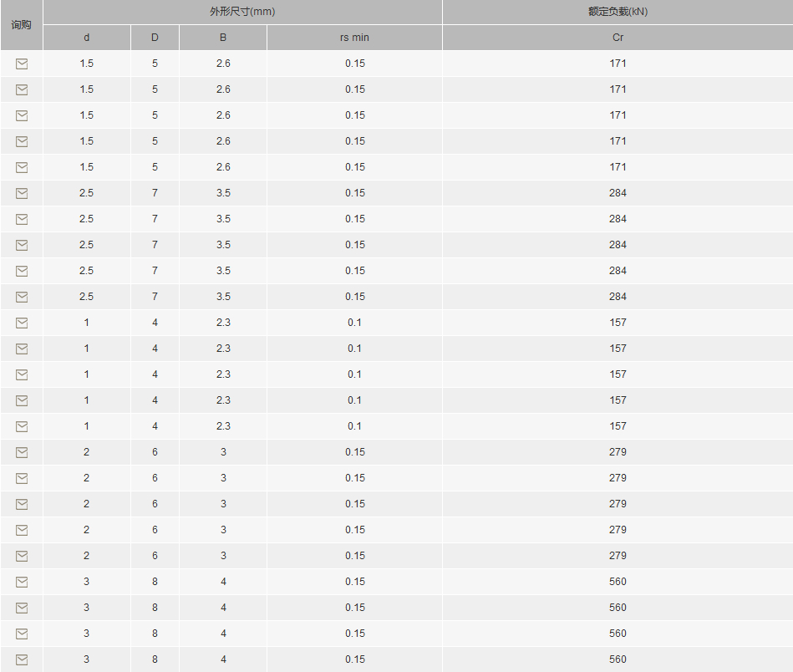The height and width of the screenshot is (672, 793).
Task: Click the 询购 column header
Action: click(21, 25)
